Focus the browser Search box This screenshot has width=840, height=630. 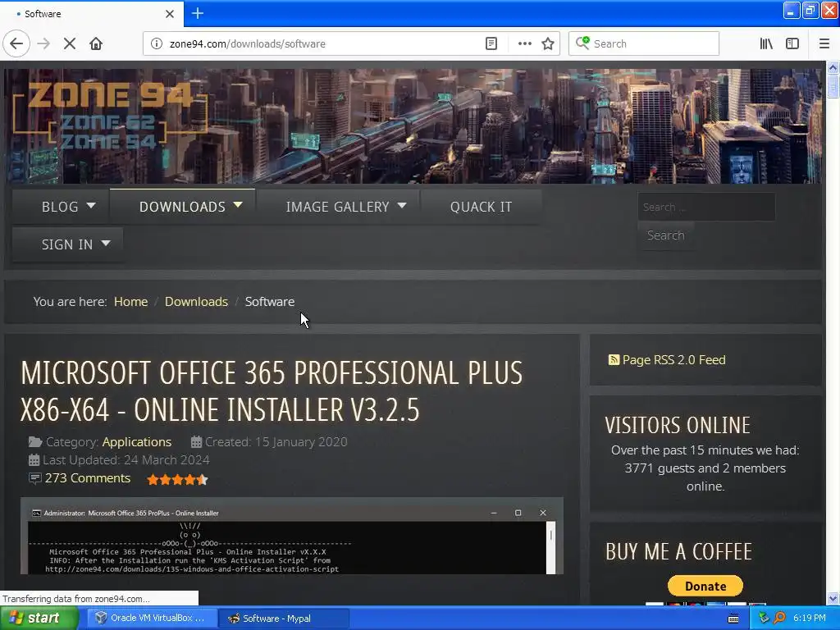pos(643,43)
